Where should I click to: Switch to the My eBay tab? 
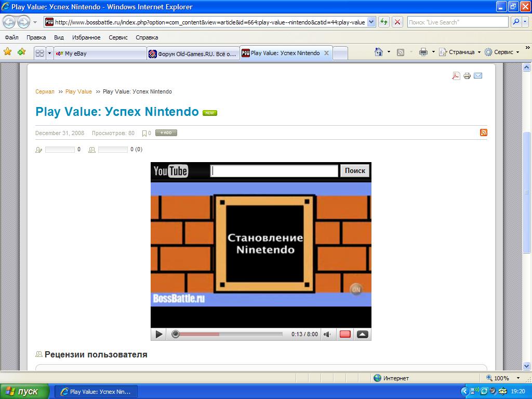coord(100,54)
